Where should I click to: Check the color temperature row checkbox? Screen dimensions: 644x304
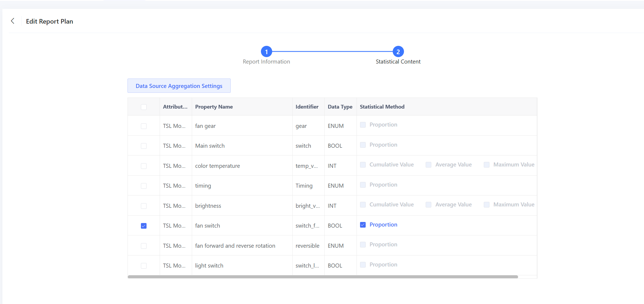pyautogui.click(x=144, y=166)
